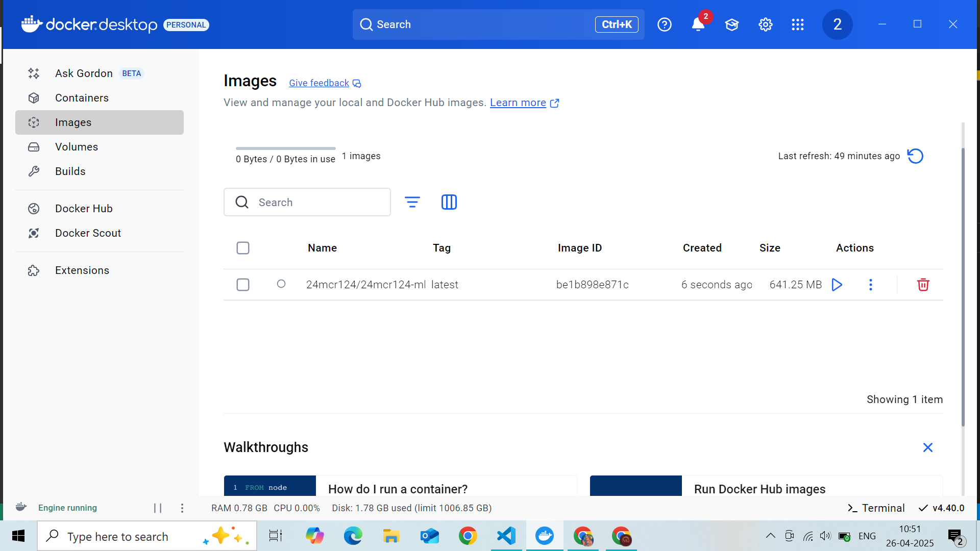Click the top Search bar with Ctrl+K

498,24
